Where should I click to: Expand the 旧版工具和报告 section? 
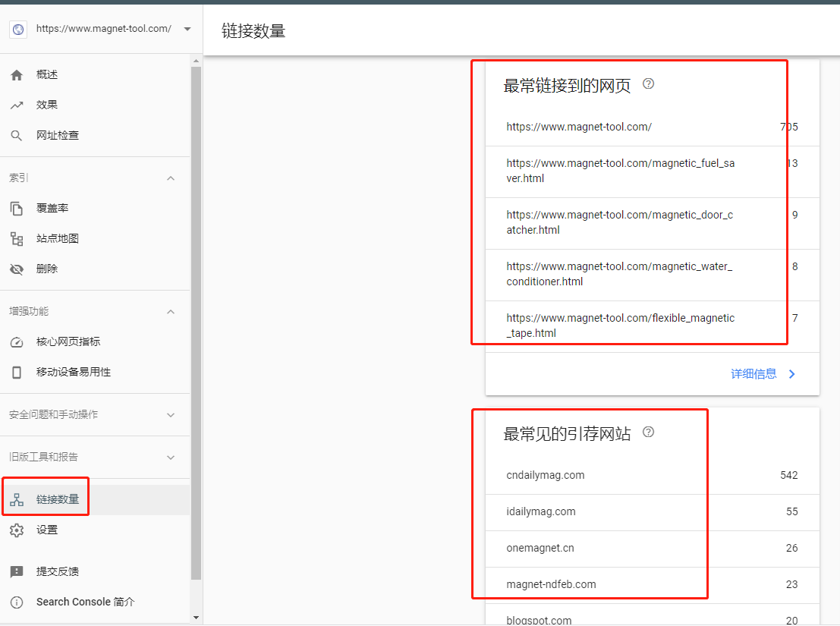point(171,458)
